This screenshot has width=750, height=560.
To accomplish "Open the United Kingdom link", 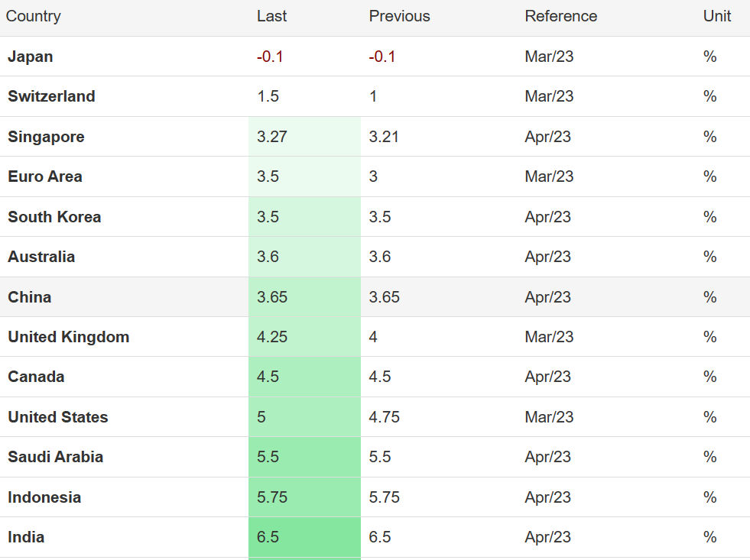I will pos(68,337).
